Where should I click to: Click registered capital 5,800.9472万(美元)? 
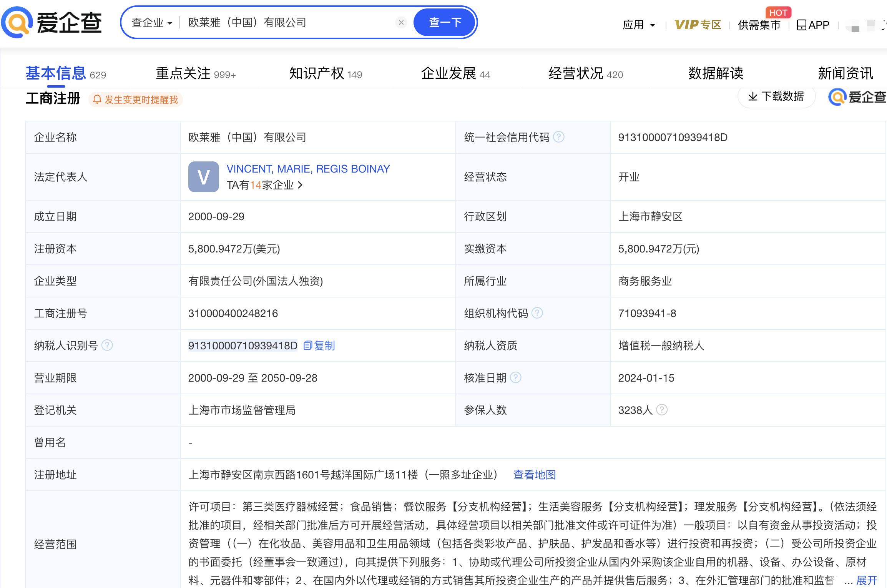coord(234,249)
